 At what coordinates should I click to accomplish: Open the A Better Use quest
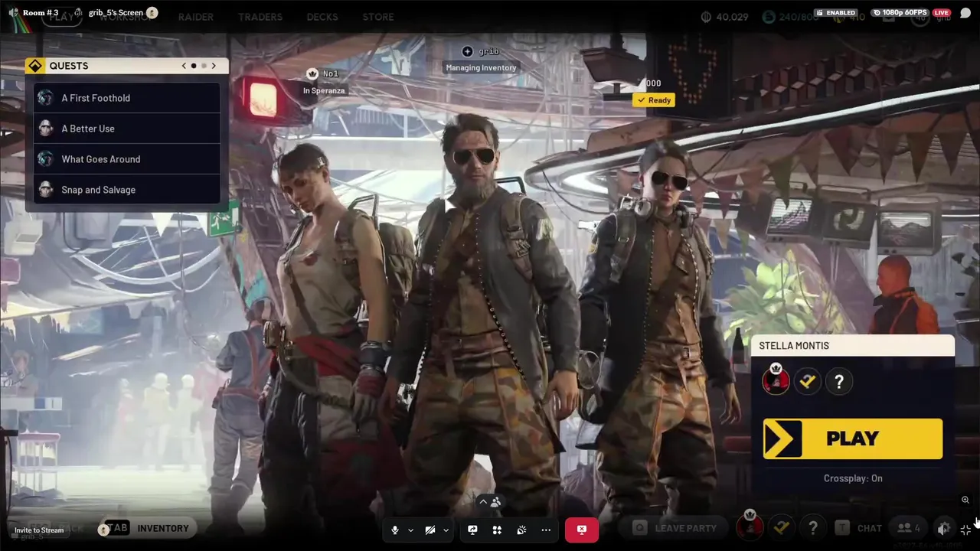click(127, 129)
